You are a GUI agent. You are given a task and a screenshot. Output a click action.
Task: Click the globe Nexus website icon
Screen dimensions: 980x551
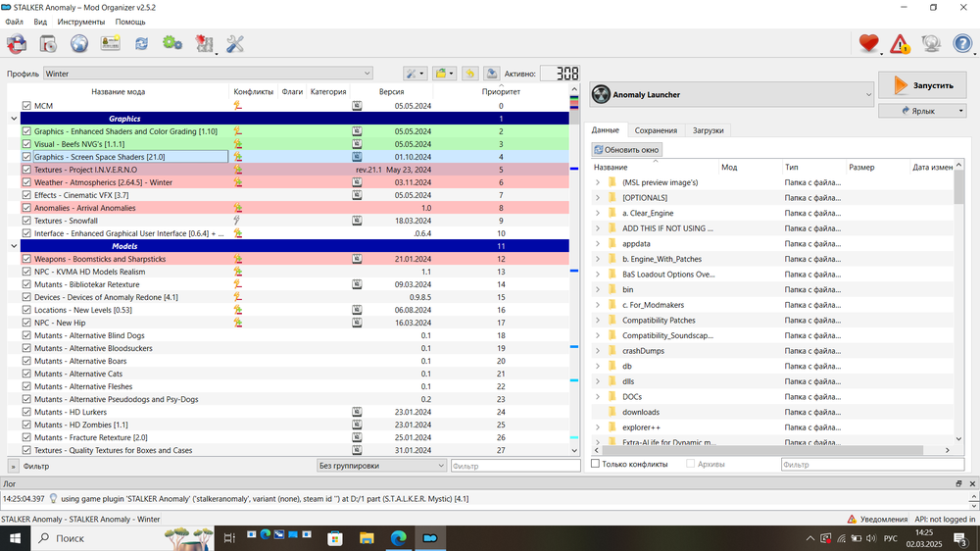point(78,44)
